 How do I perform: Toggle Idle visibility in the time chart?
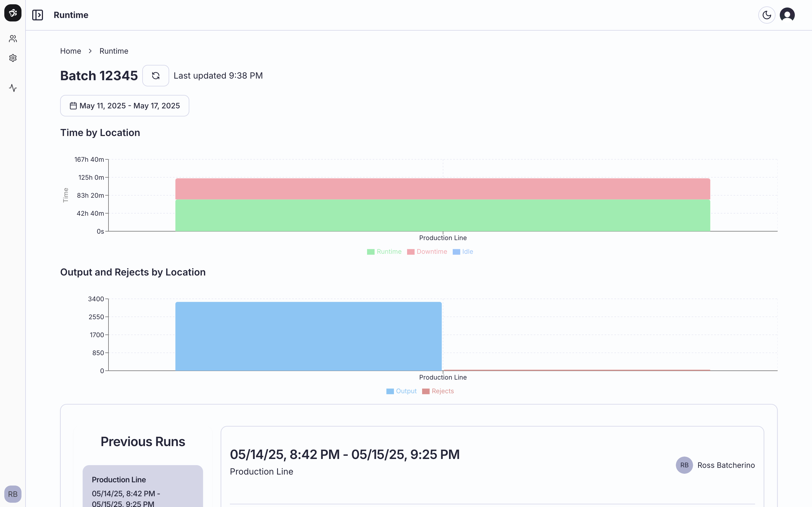[x=463, y=252]
